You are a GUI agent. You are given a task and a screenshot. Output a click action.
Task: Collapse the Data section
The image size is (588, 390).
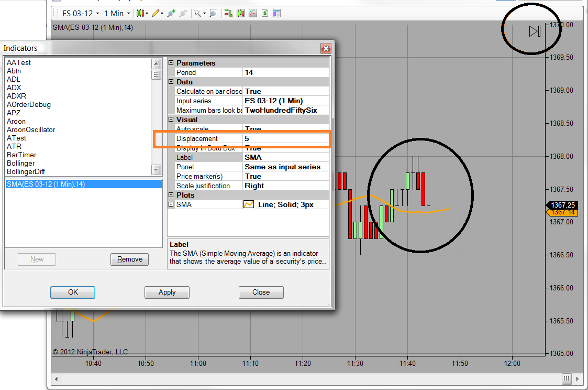[x=171, y=82]
